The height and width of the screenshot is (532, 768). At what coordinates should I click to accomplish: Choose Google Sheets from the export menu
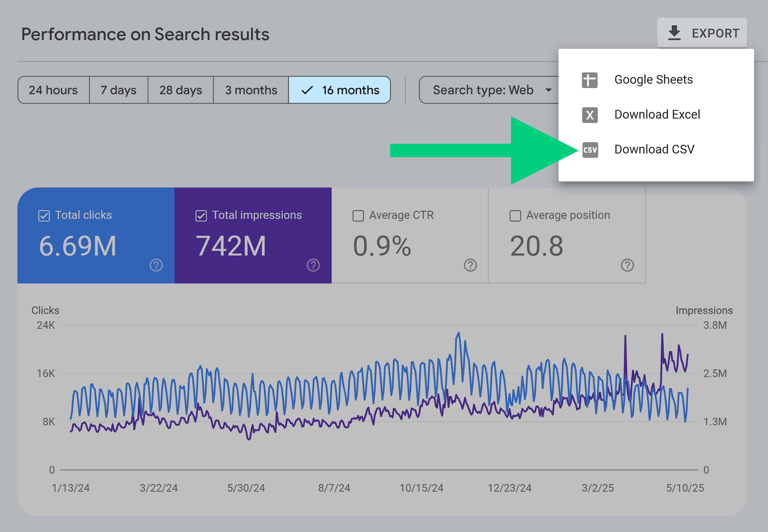click(x=653, y=80)
